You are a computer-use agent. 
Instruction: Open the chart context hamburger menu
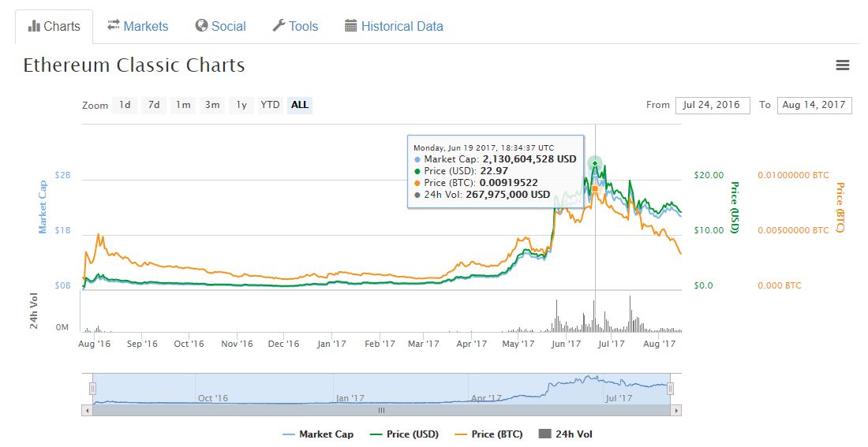pos(842,65)
